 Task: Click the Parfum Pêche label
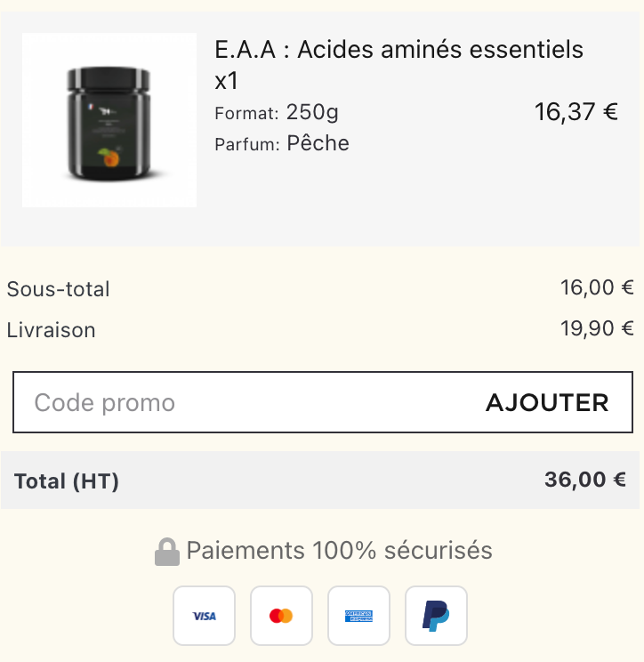point(282,143)
